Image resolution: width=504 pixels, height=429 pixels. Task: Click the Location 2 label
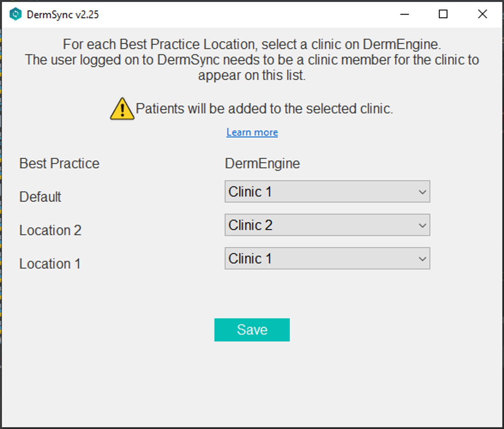point(50,230)
